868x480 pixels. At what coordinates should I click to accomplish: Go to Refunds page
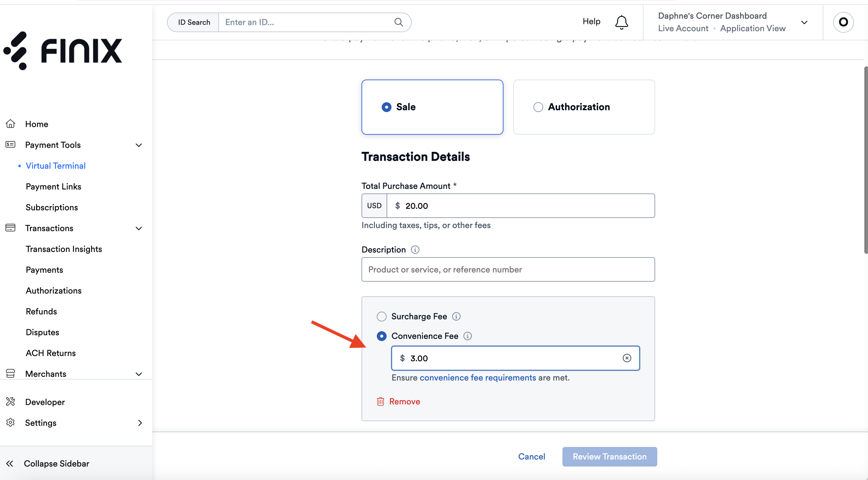coord(41,311)
